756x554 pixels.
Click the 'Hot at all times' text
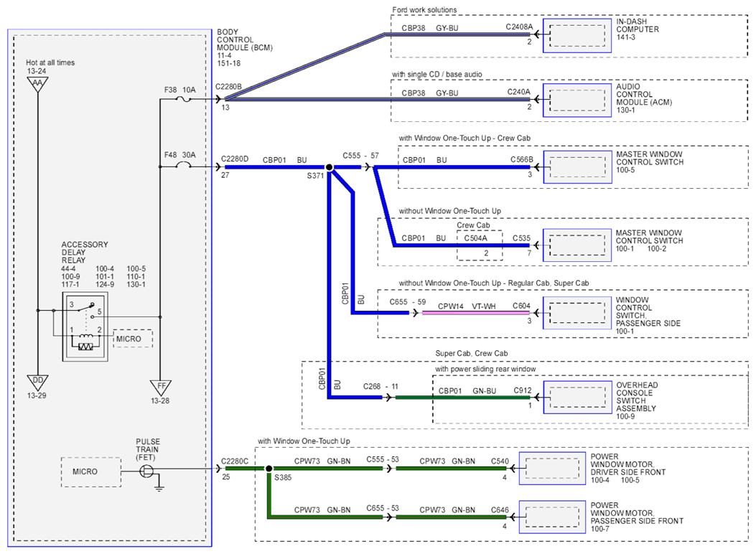(50, 62)
